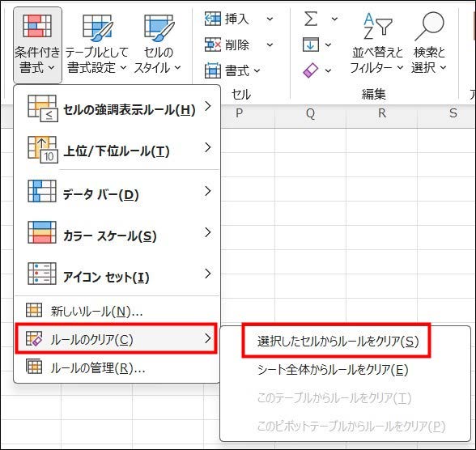Click the Fill down arrow icon

(x=311, y=45)
